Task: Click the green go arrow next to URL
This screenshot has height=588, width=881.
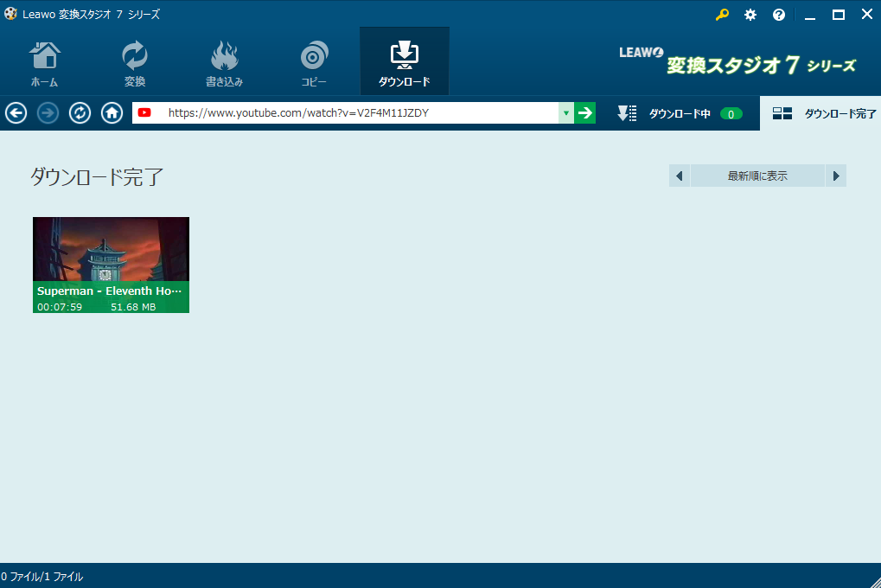Action: coord(585,113)
